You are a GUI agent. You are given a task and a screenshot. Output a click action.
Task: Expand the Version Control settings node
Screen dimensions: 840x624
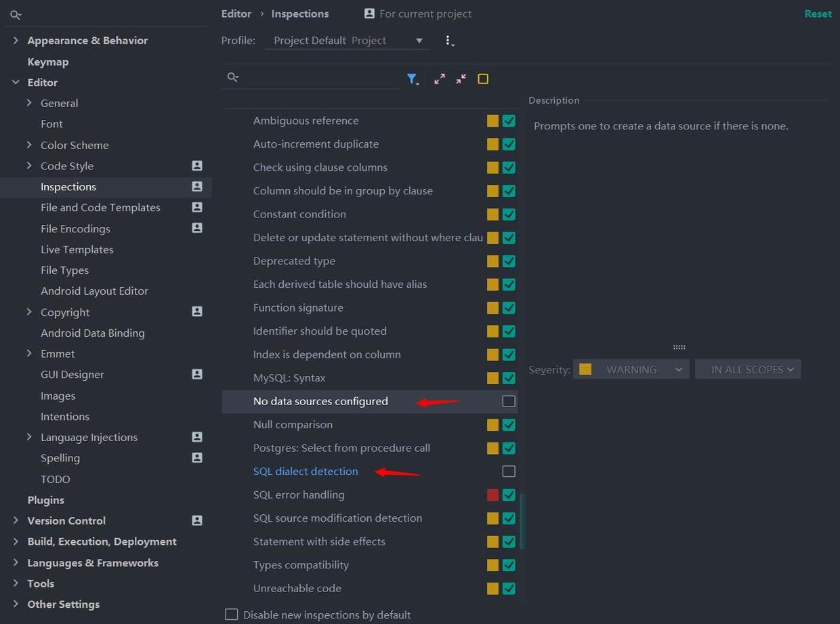point(16,520)
